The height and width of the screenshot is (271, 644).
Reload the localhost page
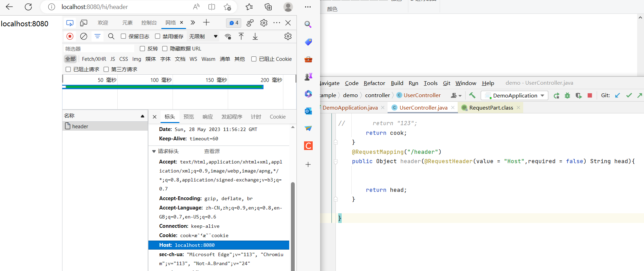(28, 7)
